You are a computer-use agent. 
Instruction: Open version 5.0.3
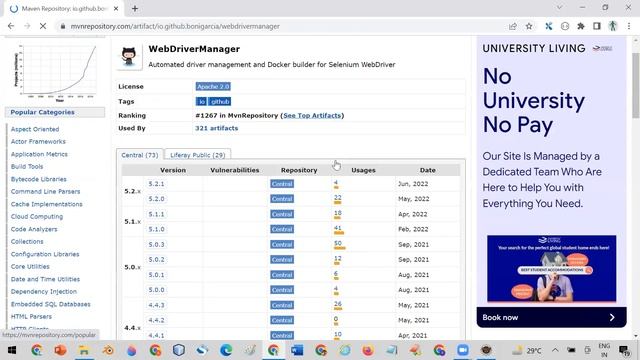click(156, 244)
